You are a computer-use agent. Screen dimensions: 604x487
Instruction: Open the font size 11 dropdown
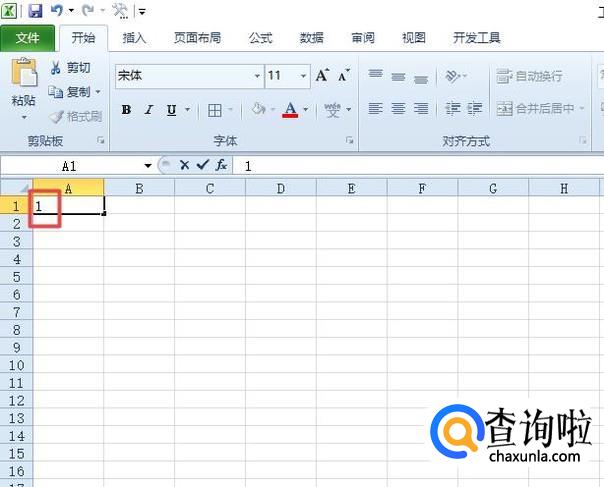[x=304, y=76]
